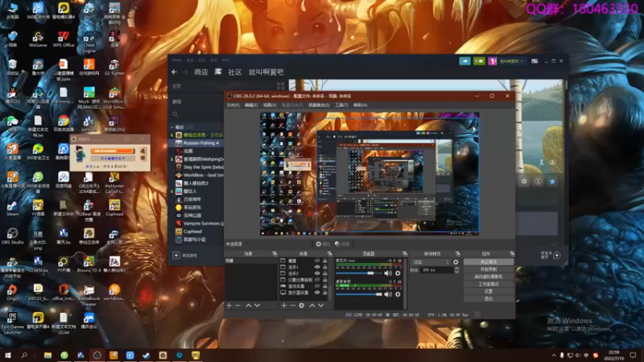
Task: Click the OBS preview canvas
Action: (369, 174)
